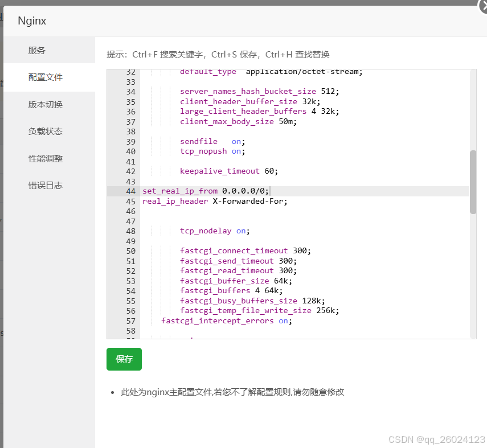Click fastcgi_connect_timeout 300 line
This screenshot has height=448, width=487.
pos(245,251)
